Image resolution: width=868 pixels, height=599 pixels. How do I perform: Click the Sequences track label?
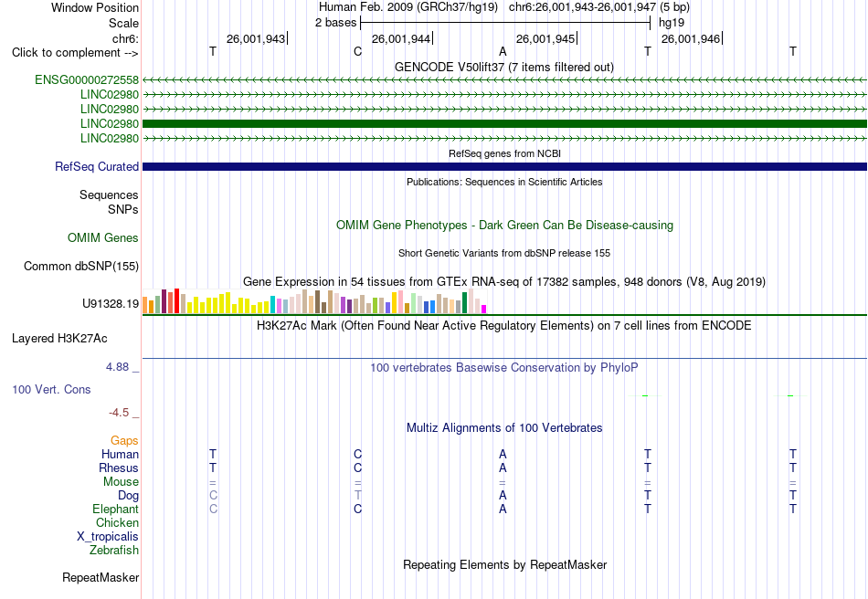[109, 194]
